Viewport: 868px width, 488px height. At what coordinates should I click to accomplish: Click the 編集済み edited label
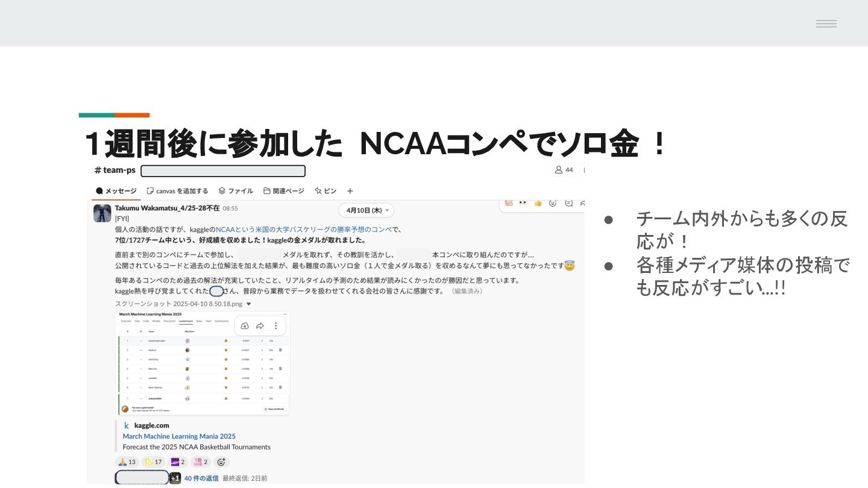click(x=466, y=291)
